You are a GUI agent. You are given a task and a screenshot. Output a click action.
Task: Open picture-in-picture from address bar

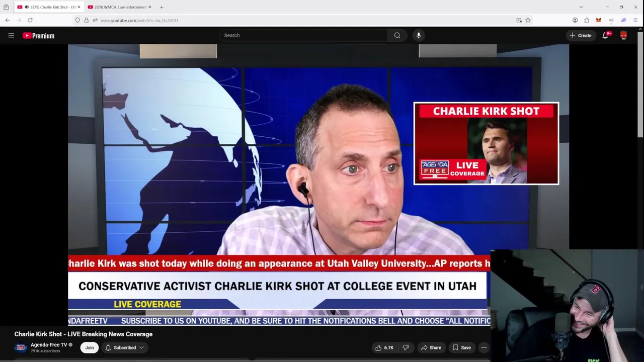519,20
